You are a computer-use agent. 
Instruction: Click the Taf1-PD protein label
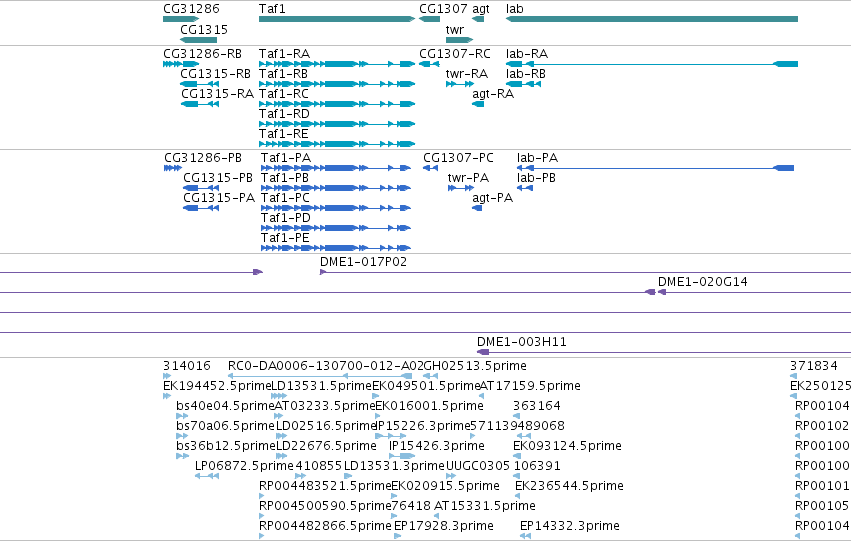[285, 218]
